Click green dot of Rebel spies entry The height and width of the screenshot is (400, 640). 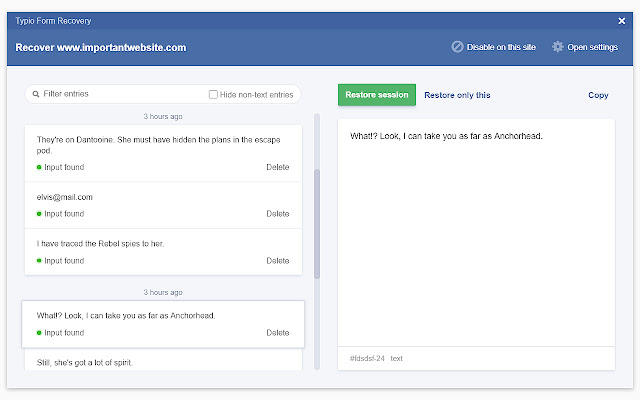pyautogui.click(x=39, y=261)
